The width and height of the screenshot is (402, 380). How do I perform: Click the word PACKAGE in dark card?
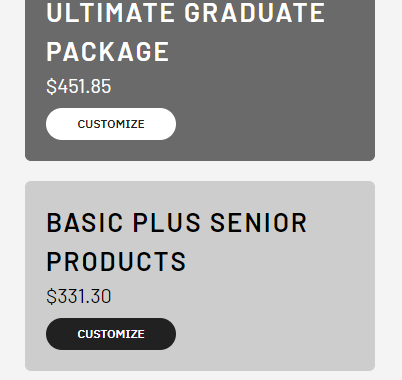tap(108, 52)
